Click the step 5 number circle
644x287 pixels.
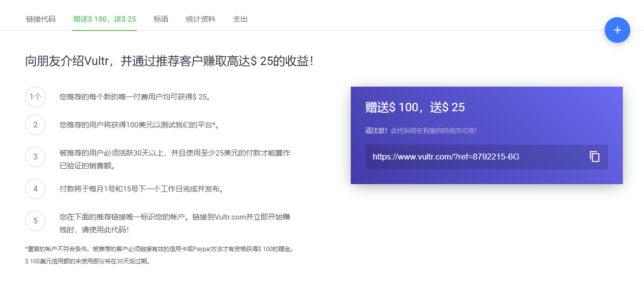[35, 221]
